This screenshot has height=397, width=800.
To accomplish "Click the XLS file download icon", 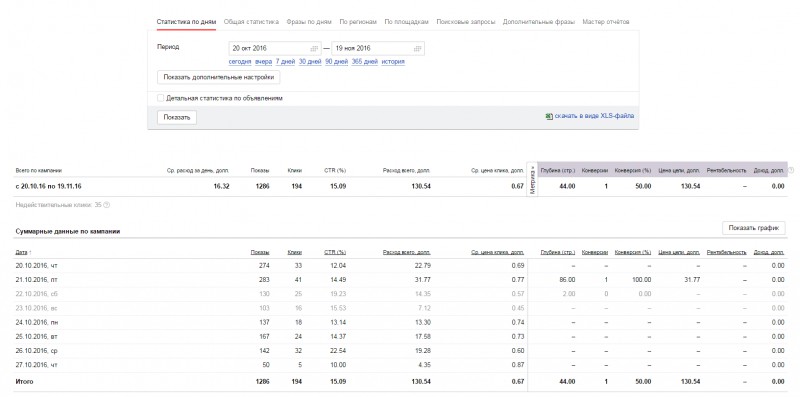I will (x=549, y=116).
